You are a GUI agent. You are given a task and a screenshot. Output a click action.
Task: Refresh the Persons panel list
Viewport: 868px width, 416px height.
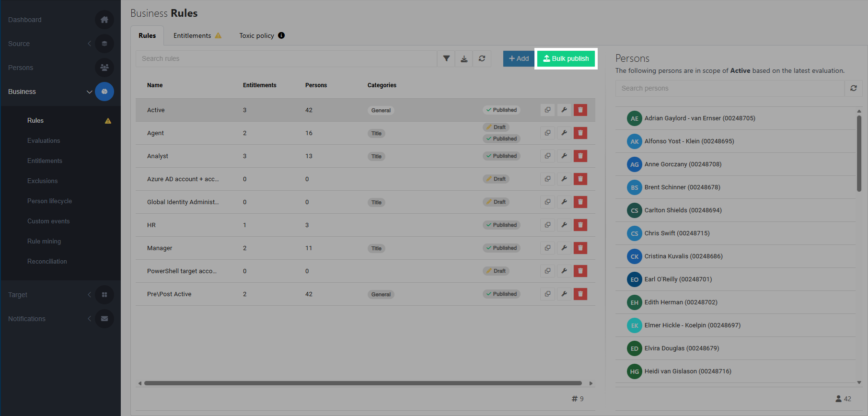tap(854, 88)
